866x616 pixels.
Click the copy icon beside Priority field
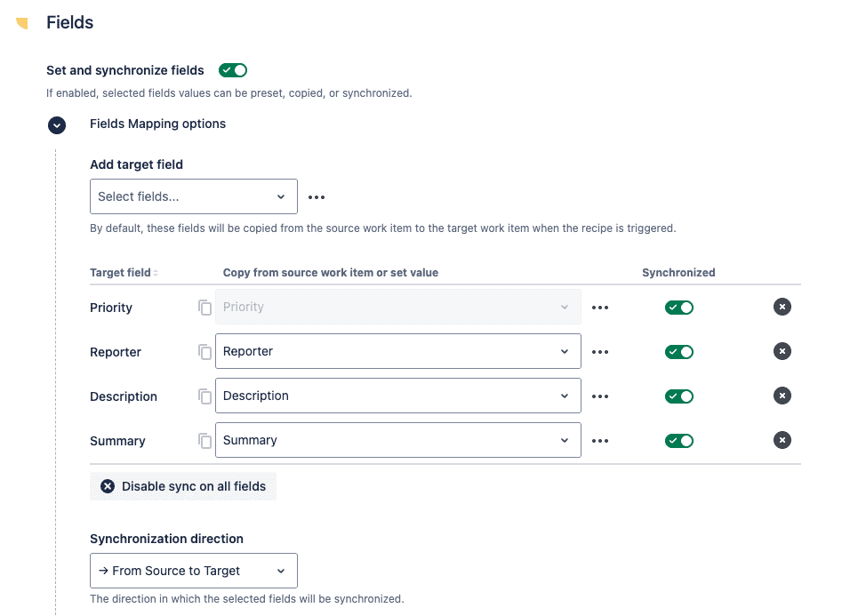[x=205, y=308]
